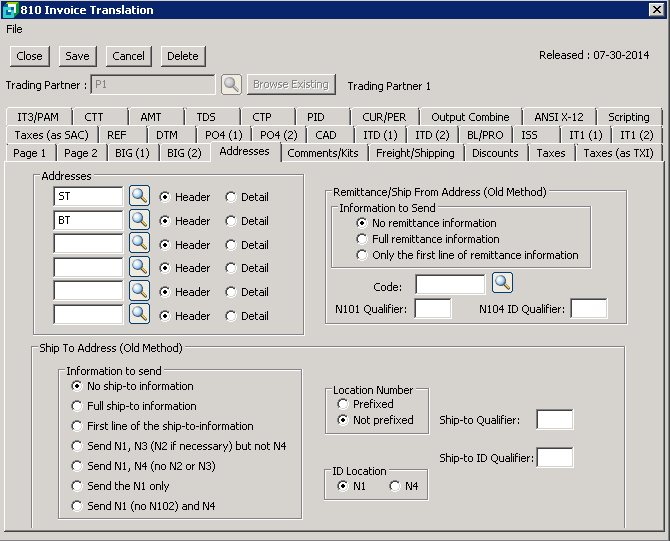
Task: Click the Delete button
Action: (182, 56)
